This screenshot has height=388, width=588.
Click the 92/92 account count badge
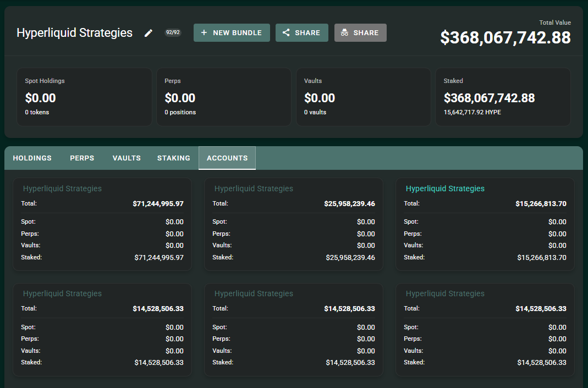point(173,32)
